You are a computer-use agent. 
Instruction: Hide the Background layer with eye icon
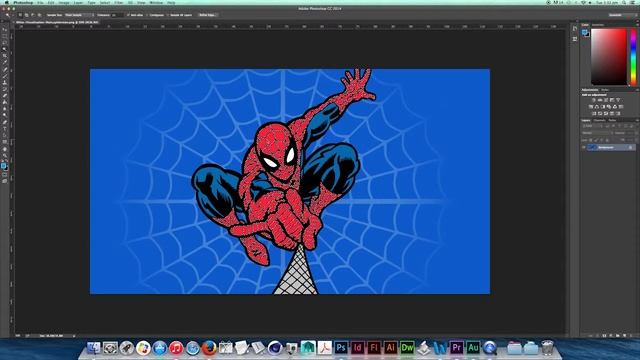click(583, 147)
